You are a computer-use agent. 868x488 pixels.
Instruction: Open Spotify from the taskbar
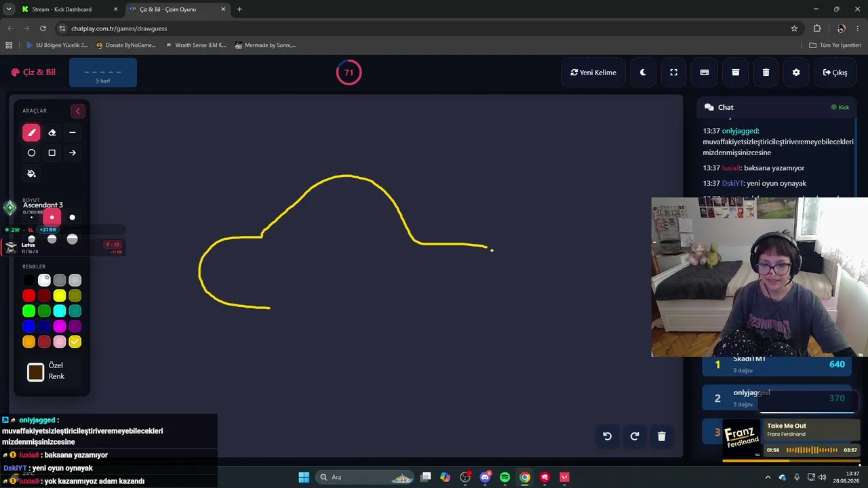coord(505,477)
